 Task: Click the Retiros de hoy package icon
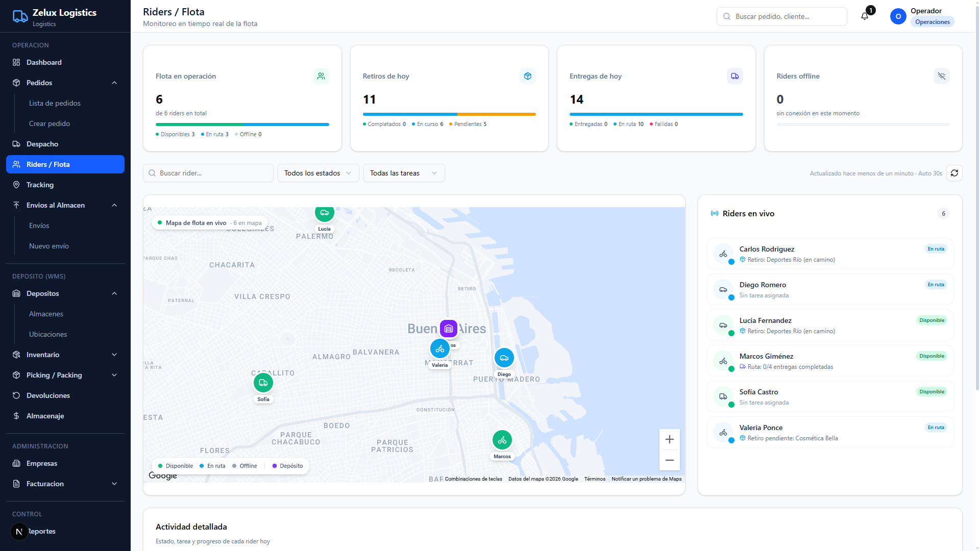pyautogui.click(x=528, y=76)
